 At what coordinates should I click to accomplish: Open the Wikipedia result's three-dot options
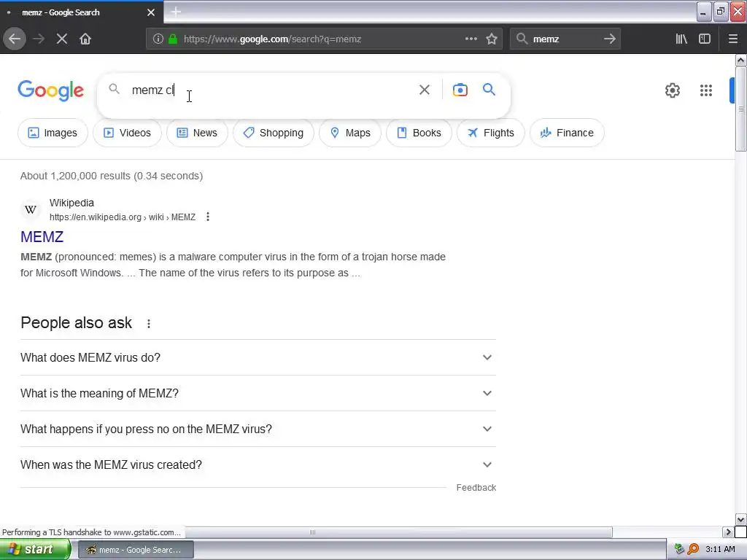click(x=208, y=217)
